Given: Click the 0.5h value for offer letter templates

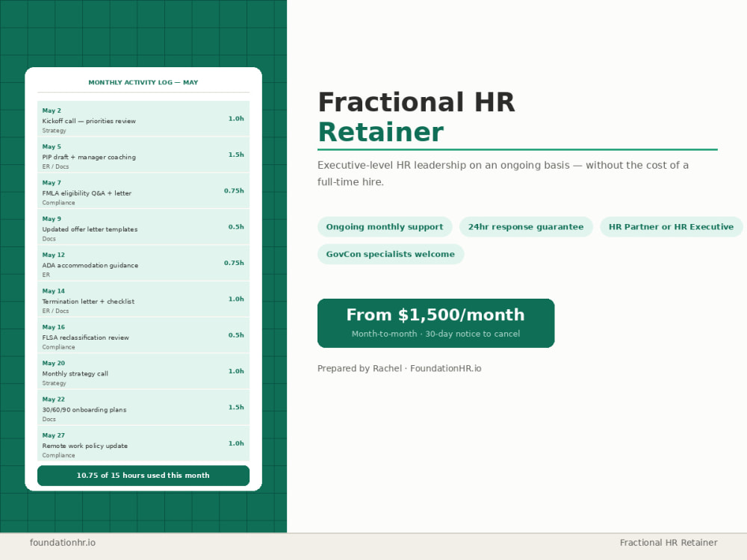Looking at the screenshot, I should (x=236, y=227).
